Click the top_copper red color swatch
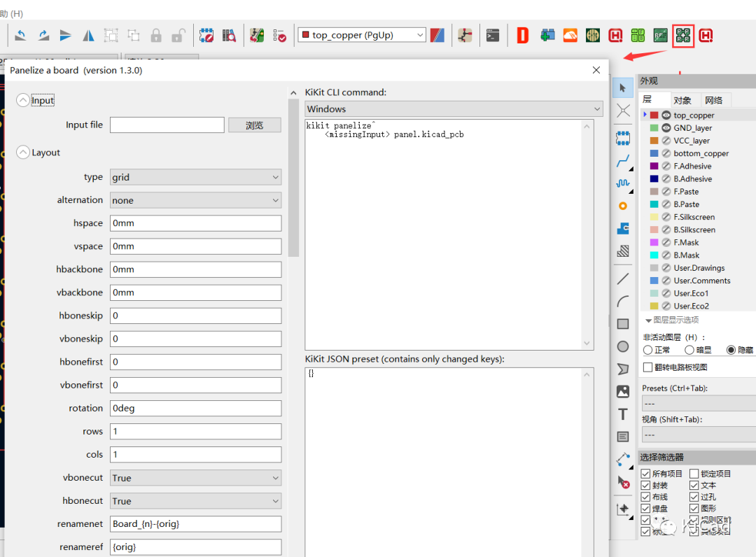The height and width of the screenshot is (557, 756). pos(654,115)
